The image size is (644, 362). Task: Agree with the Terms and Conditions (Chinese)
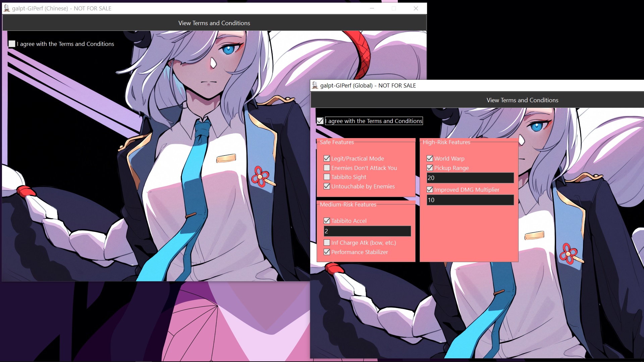point(12,43)
